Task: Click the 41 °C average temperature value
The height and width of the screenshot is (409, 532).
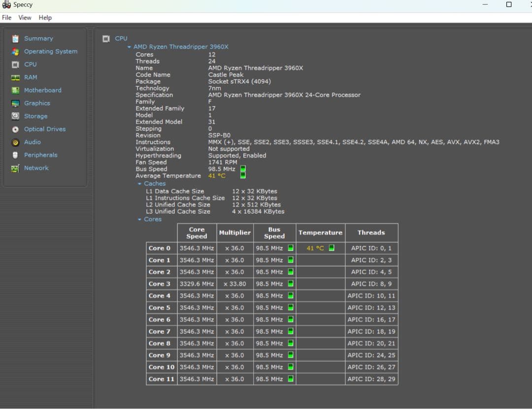Action: 217,176
